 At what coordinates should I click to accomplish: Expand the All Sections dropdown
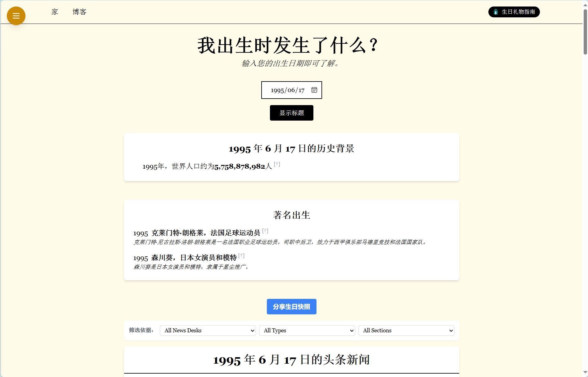(406, 330)
